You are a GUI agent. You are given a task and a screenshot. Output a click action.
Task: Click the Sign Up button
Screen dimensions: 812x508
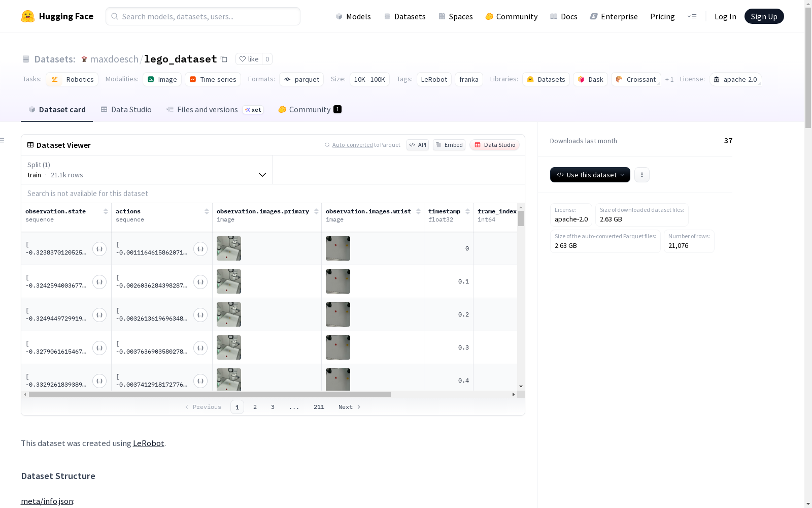tap(764, 16)
